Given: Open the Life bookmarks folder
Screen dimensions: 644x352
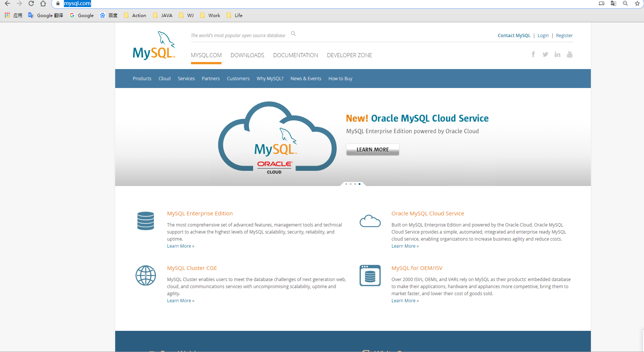Looking at the screenshot, I should click(x=234, y=15).
